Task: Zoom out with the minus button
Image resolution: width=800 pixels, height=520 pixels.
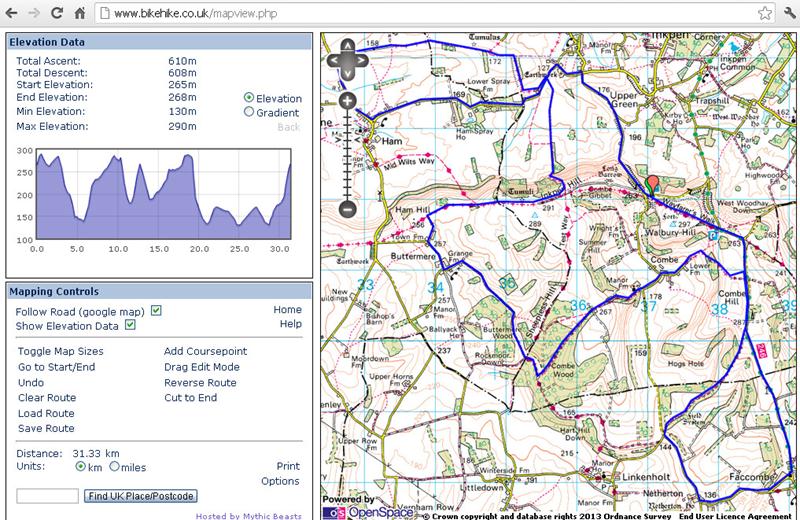Action: 347,210
